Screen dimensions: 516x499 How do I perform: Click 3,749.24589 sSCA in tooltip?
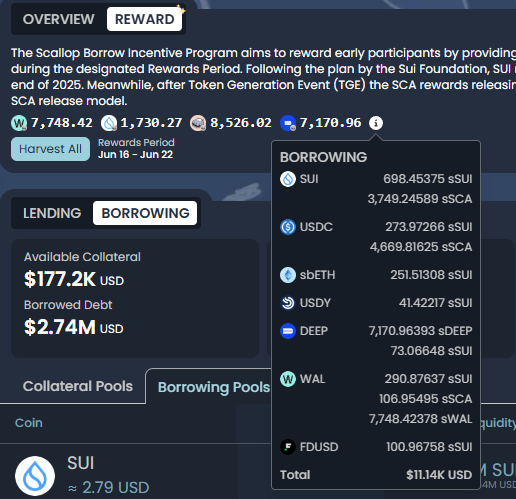coord(420,199)
